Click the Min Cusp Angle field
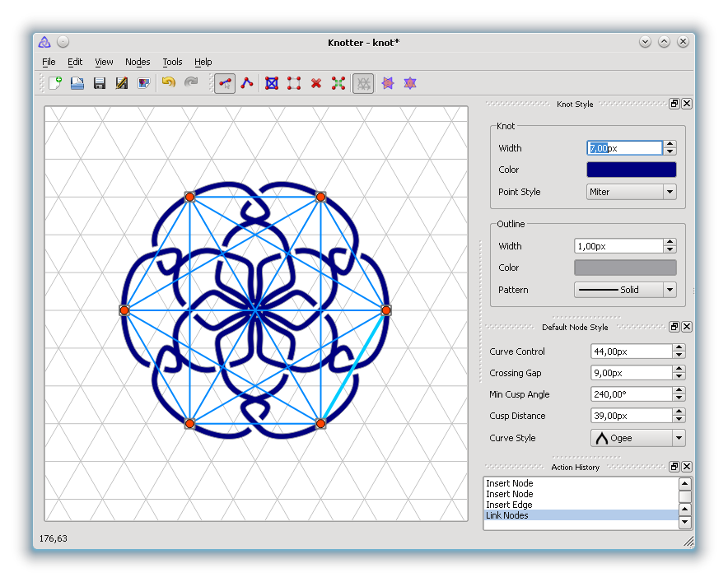The image size is (728, 582). (x=632, y=394)
